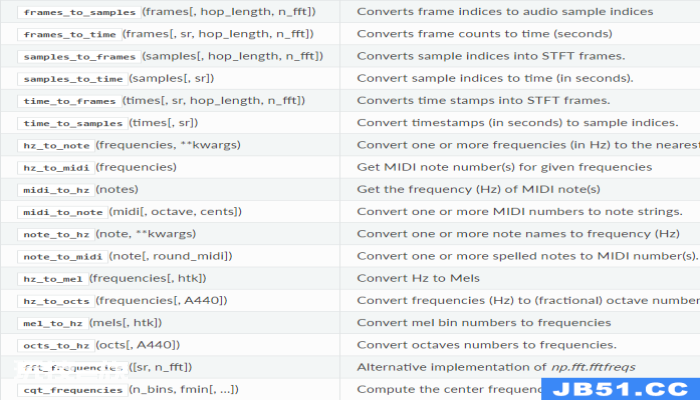Open the hz_to_mel function link
Image resolution: width=700 pixels, height=400 pixels.
tap(53, 279)
